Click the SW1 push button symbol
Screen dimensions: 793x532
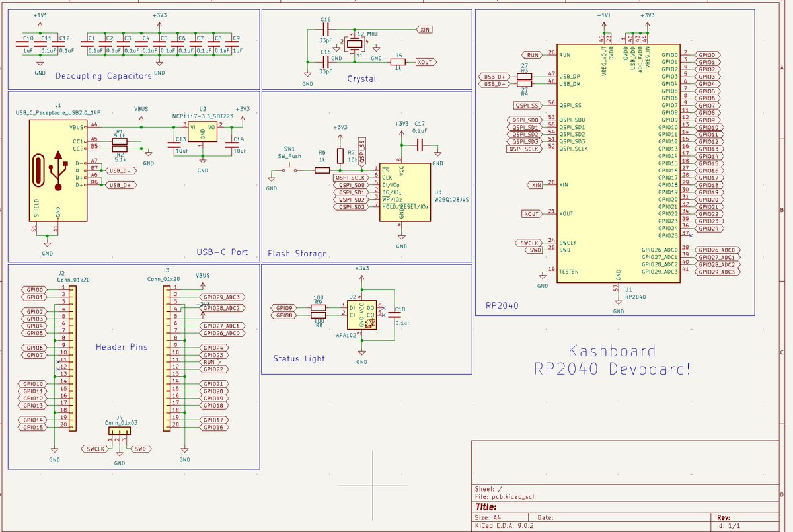click(x=289, y=171)
